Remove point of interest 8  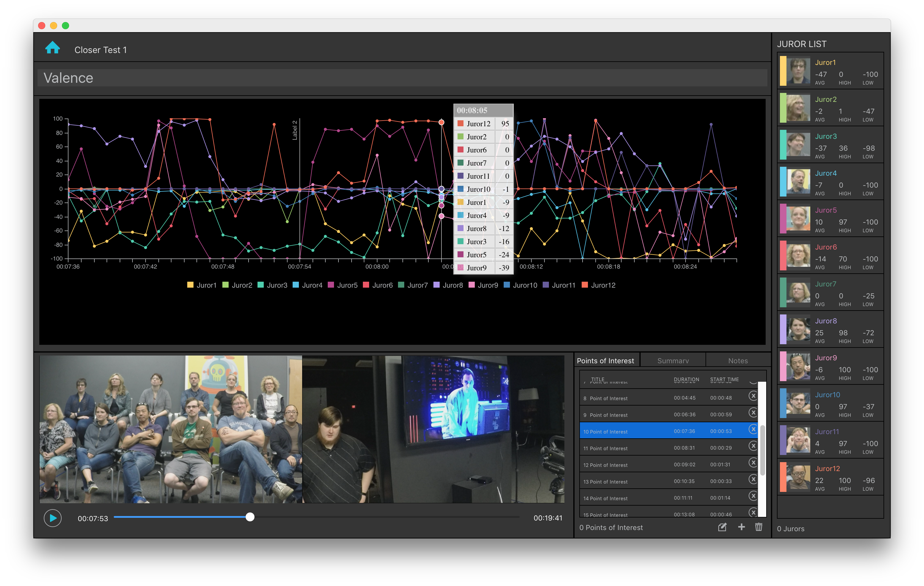(753, 396)
